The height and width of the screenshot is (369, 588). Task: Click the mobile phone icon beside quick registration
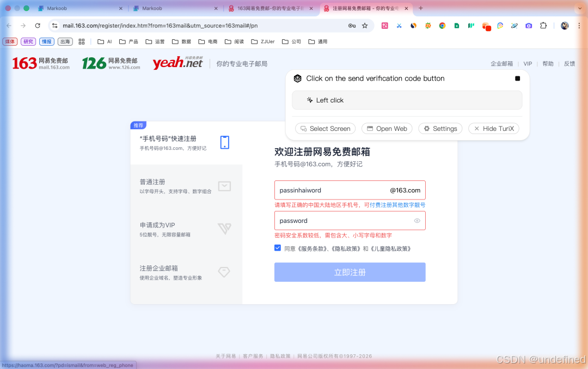tap(224, 142)
